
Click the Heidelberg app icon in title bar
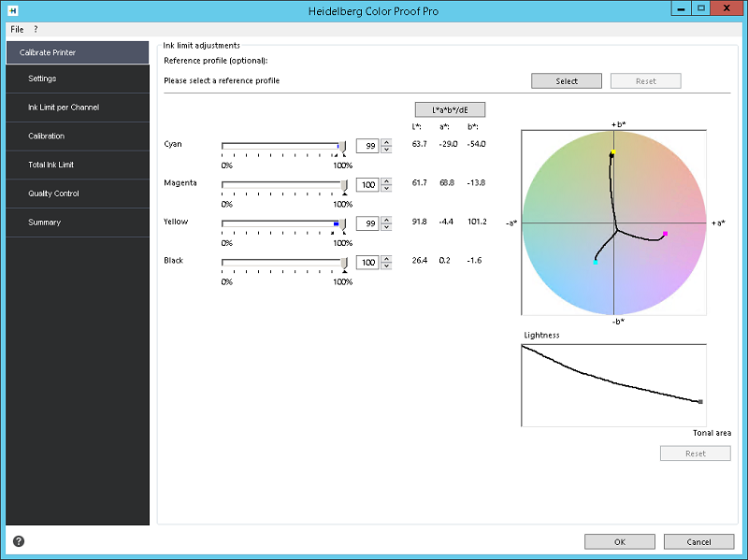point(13,10)
